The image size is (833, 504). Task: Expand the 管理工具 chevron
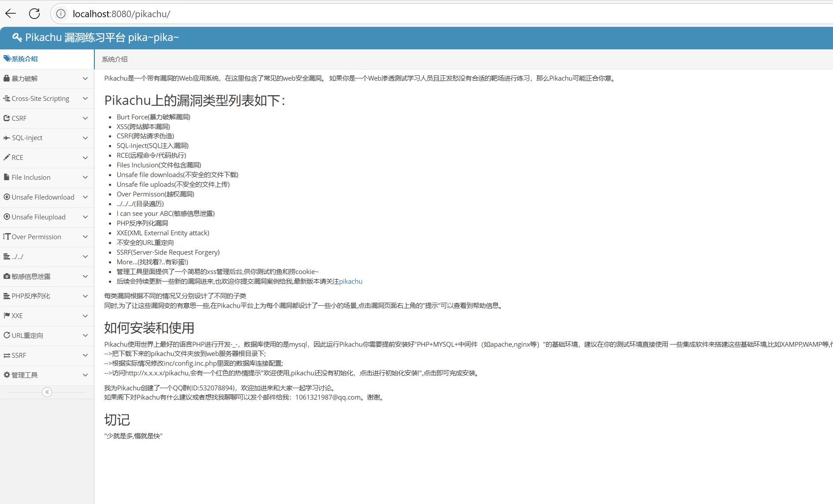(85, 375)
